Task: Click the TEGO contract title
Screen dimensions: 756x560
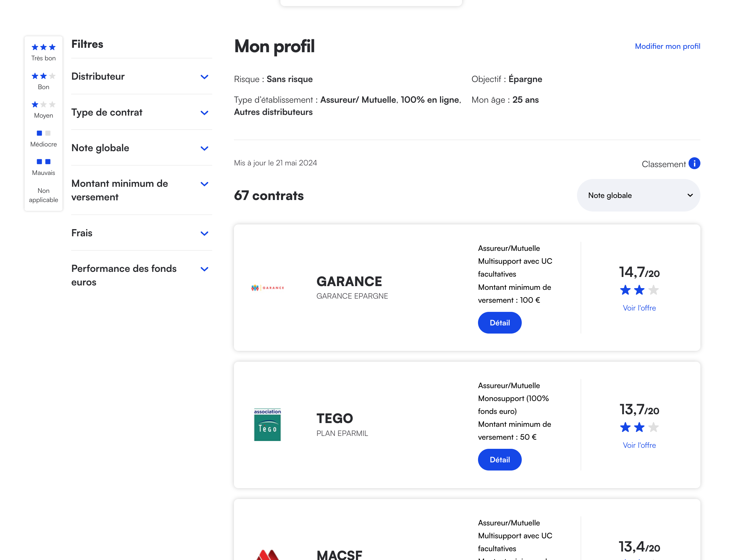Action: [335, 418]
